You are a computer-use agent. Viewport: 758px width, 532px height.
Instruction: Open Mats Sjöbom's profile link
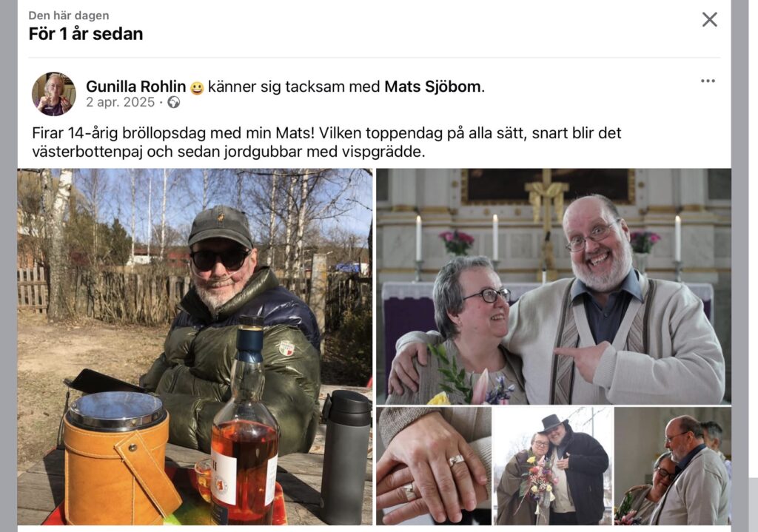coord(433,87)
